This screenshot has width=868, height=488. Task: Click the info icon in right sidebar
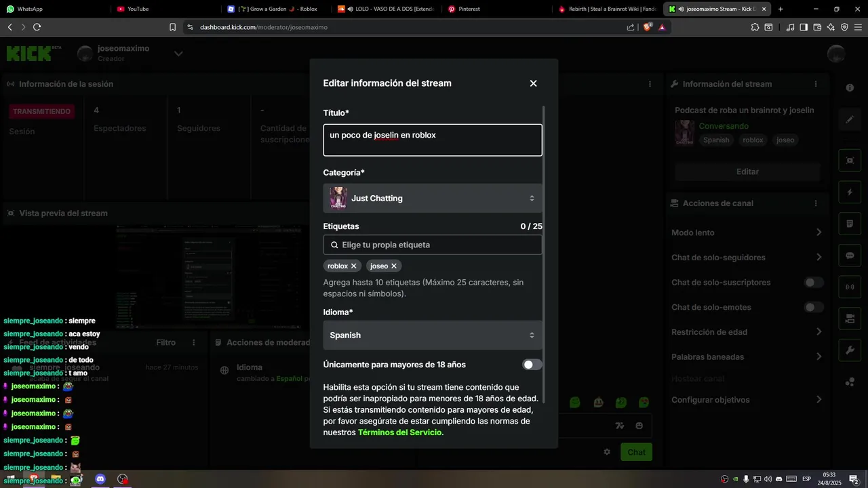[x=850, y=88]
